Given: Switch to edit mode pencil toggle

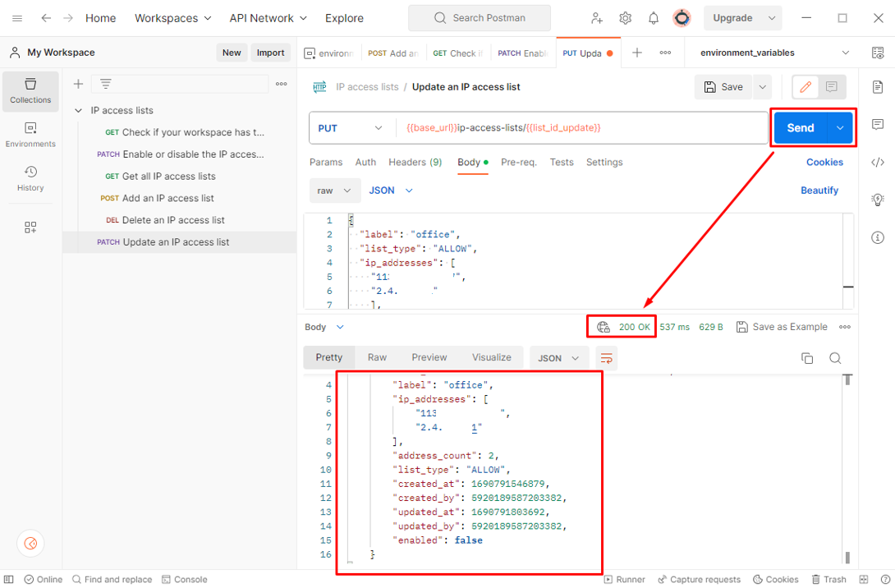Looking at the screenshot, I should click(805, 87).
